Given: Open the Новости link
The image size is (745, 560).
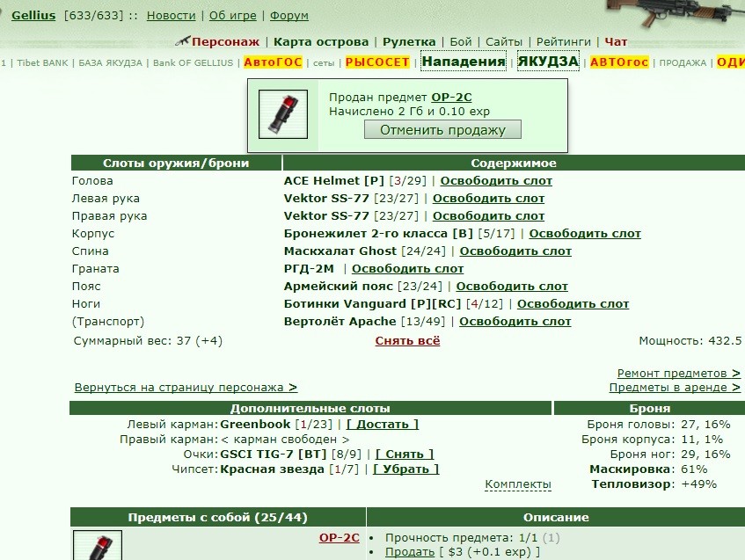Looking at the screenshot, I should pos(171,16).
